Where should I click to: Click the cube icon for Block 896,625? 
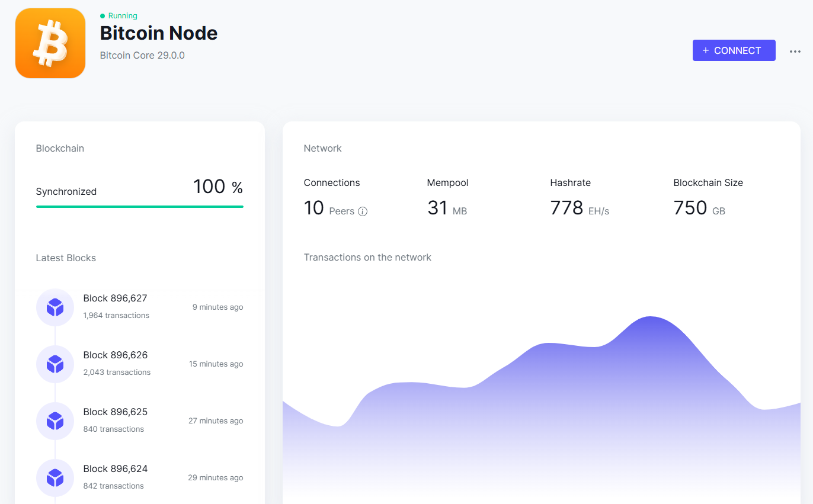[x=55, y=421]
